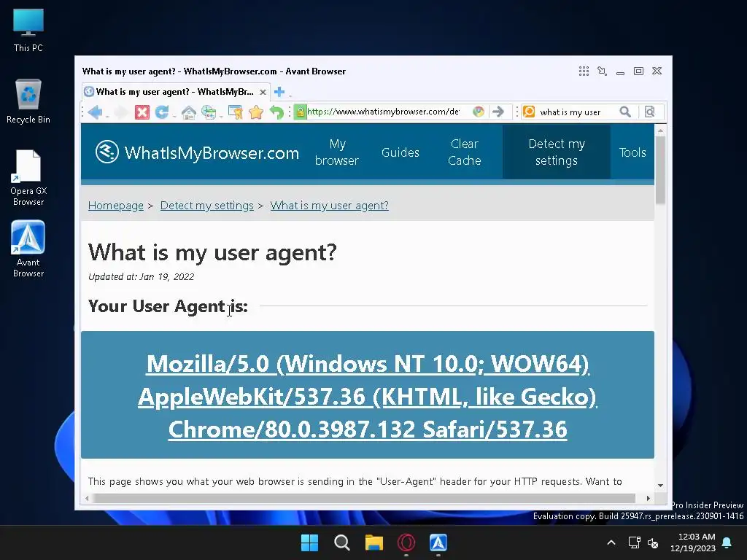747x560 pixels.
Task: Open the home page icon
Action: tap(189, 112)
